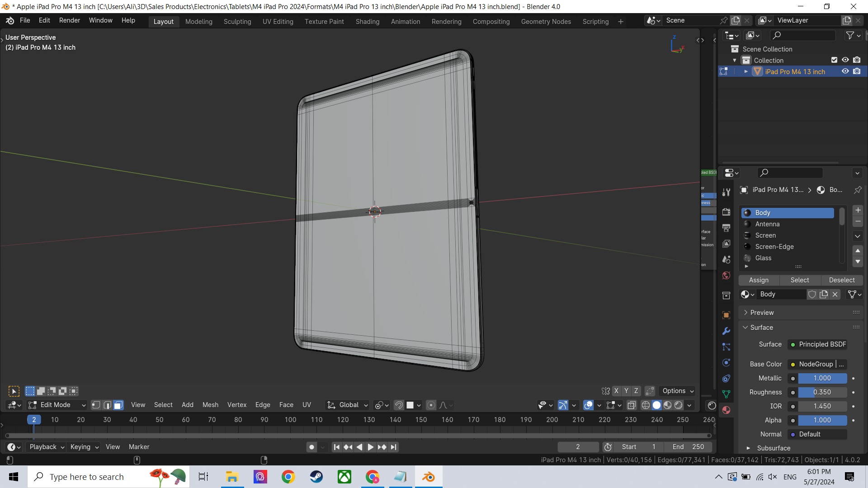Image resolution: width=868 pixels, height=488 pixels.
Task: Play the animation forward
Action: pos(370,447)
